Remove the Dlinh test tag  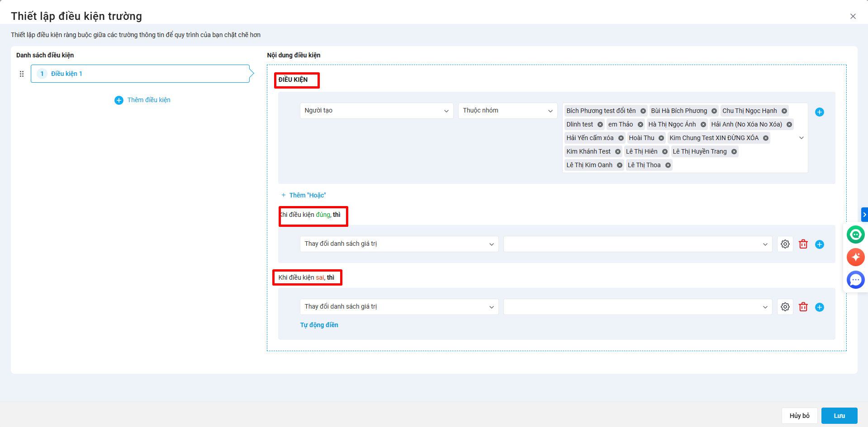point(600,125)
